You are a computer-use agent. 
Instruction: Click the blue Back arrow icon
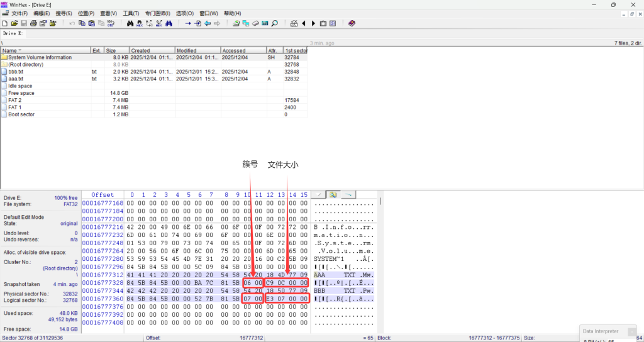pos(207,23)
